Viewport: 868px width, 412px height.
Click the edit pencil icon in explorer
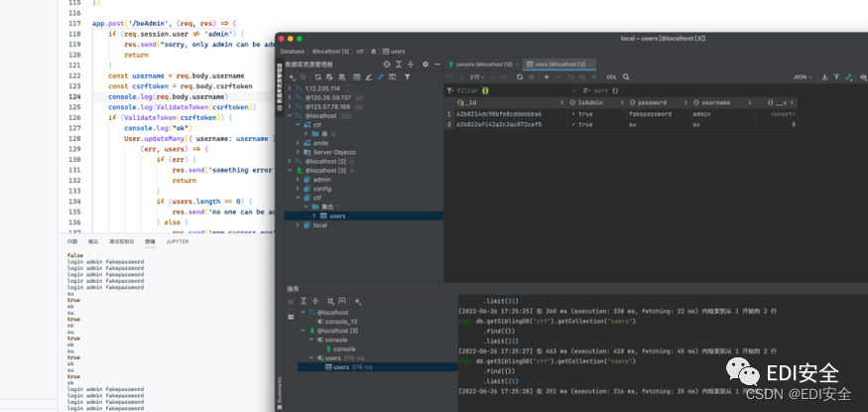tap(368, 77)
